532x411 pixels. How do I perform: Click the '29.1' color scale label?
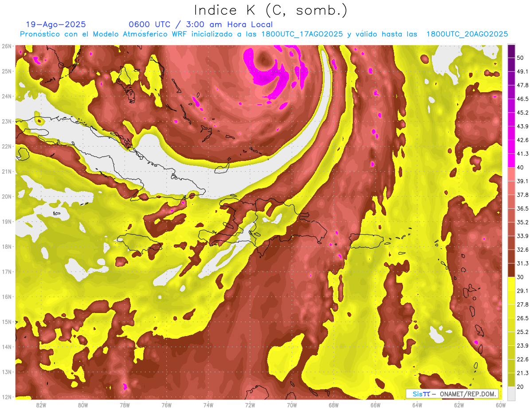(x=522, y=290)
